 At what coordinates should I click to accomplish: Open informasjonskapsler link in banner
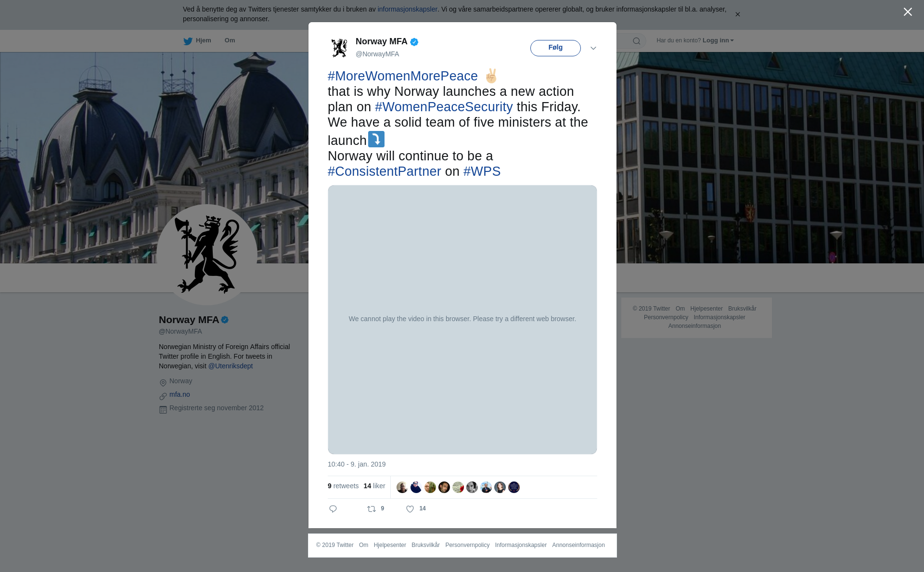(x=407, y=9)
